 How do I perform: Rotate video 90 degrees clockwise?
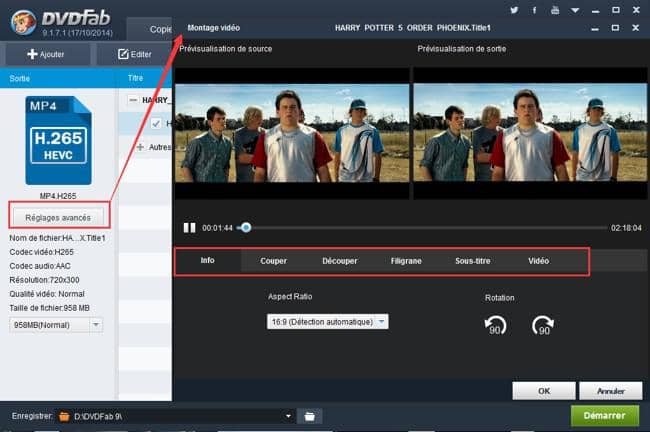coord(543,325)
